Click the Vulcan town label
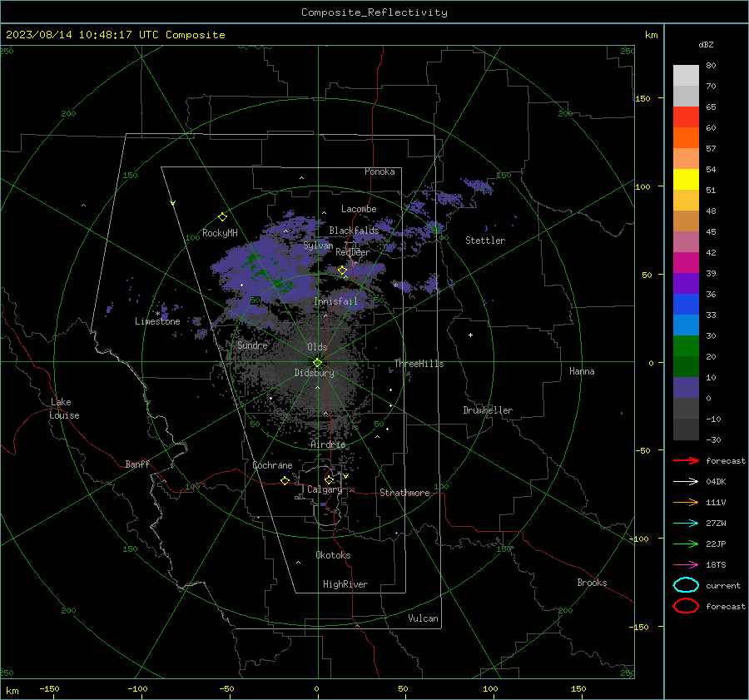 click(423, 618)
